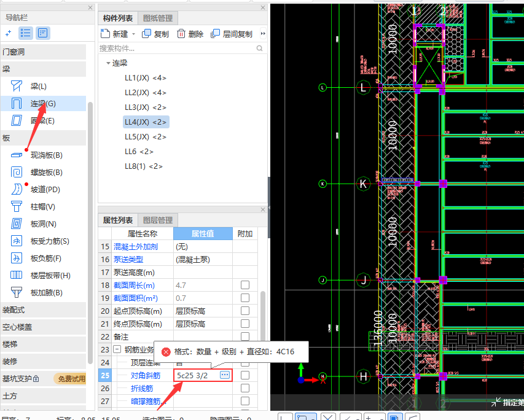Open the 泵送类型 property link

pos(128,260)
